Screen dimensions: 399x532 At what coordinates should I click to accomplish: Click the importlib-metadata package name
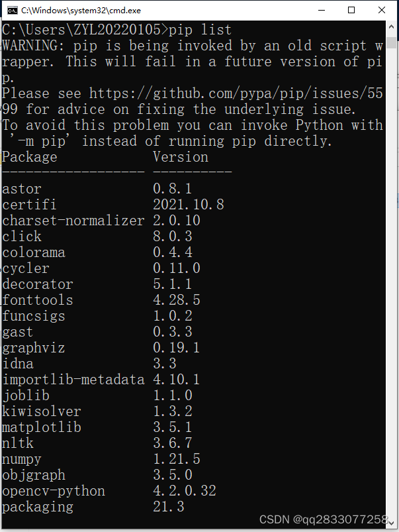[73, 379]
